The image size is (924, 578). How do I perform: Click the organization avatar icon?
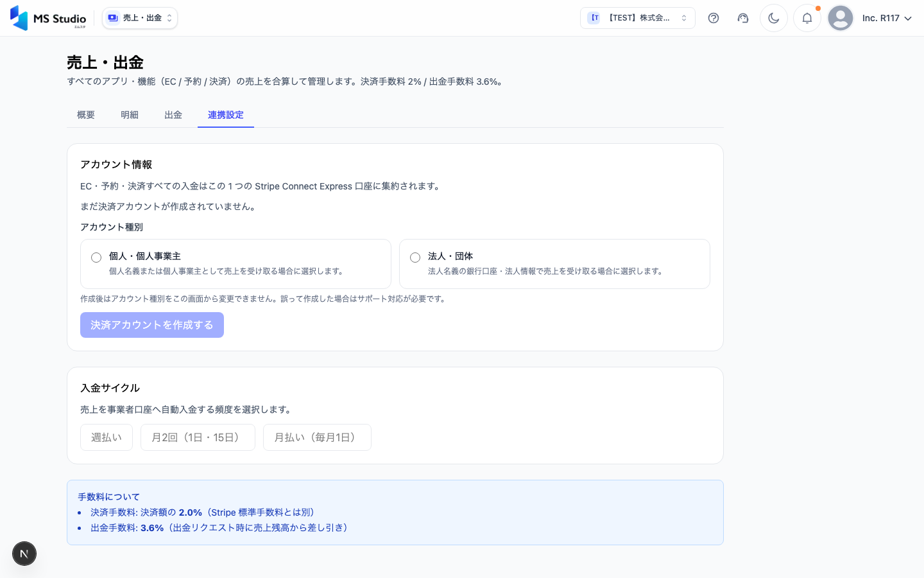pos(594,18)
